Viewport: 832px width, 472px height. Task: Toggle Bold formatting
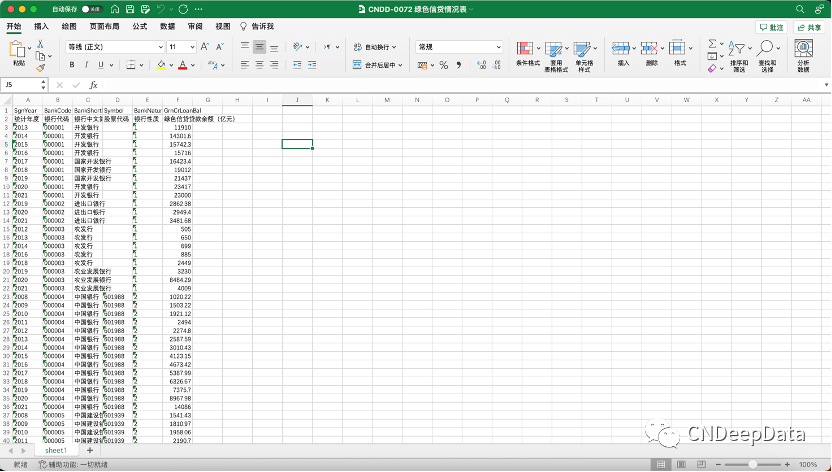point(72,65)
